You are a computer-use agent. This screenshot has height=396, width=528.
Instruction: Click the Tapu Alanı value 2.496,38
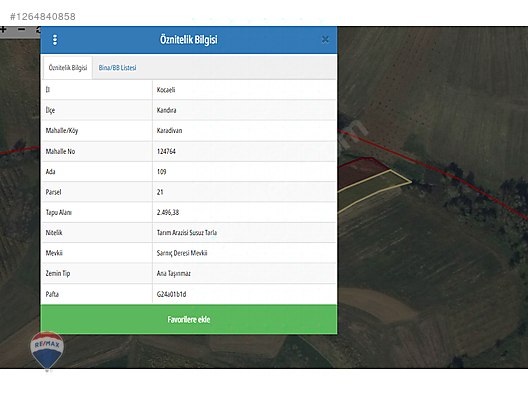[x=168, y=212]
